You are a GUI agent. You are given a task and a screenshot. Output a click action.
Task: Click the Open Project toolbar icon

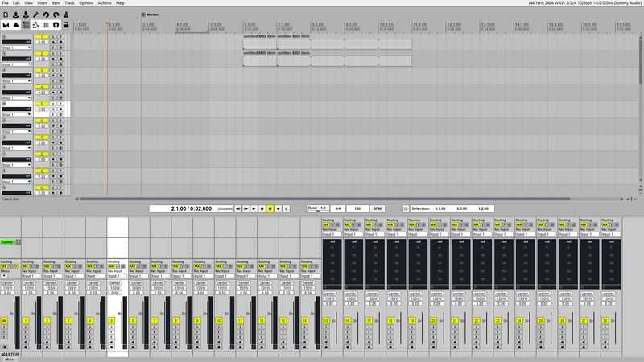click(x=15, y=14)
